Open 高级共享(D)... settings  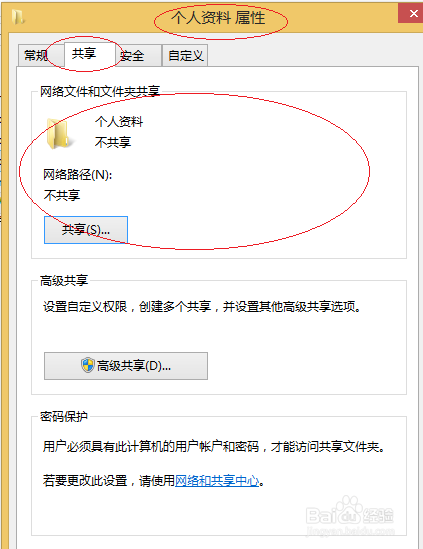[126, 366]
